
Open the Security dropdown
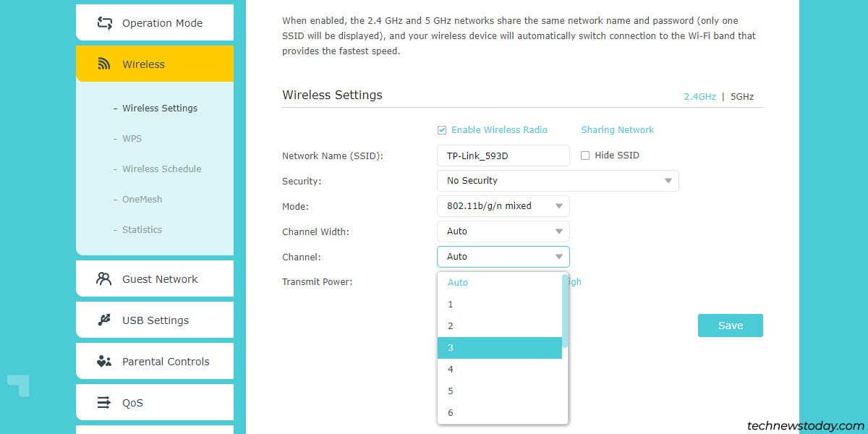558,181
